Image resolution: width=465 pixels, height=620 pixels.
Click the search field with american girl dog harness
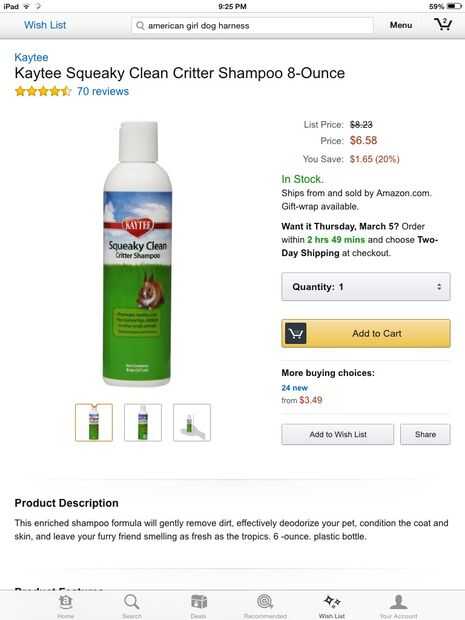click(x=252, y=26)
